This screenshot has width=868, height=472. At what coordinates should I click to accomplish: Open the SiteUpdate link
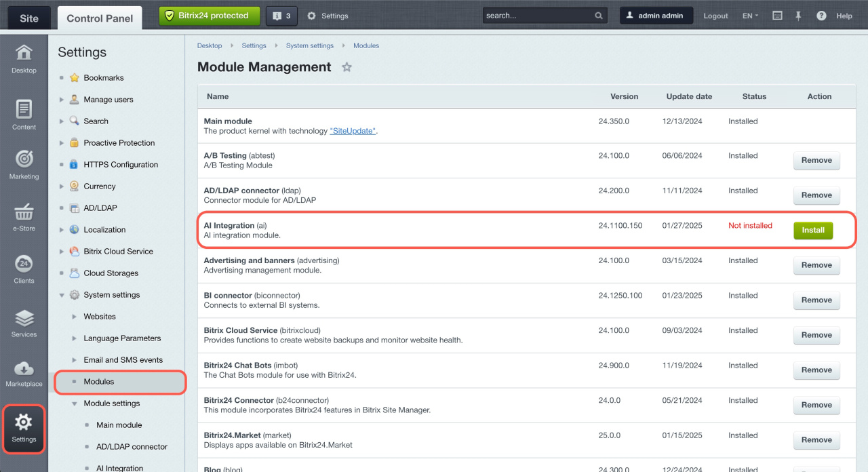(353, 131)
